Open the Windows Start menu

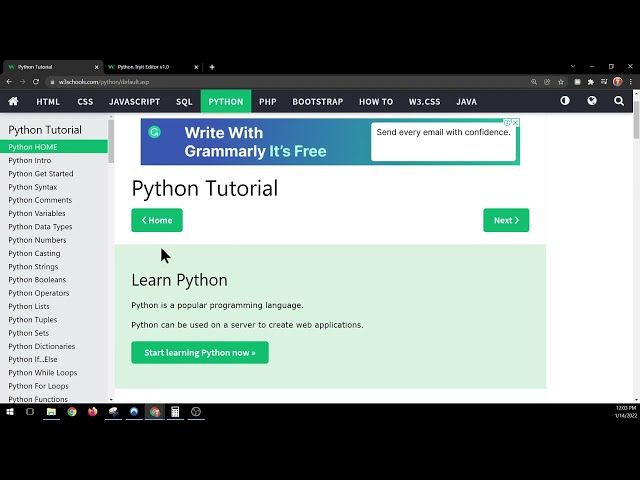pos(10,412)
